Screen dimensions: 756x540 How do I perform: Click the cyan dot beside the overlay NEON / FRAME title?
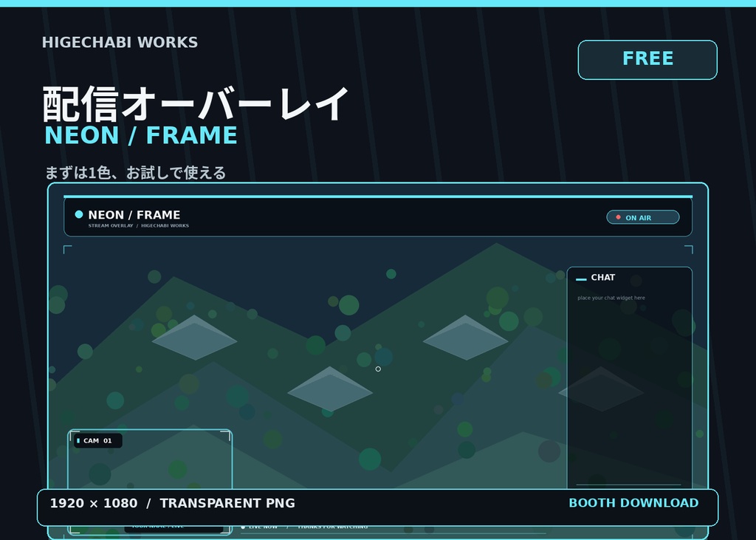(x=79, y=214)
